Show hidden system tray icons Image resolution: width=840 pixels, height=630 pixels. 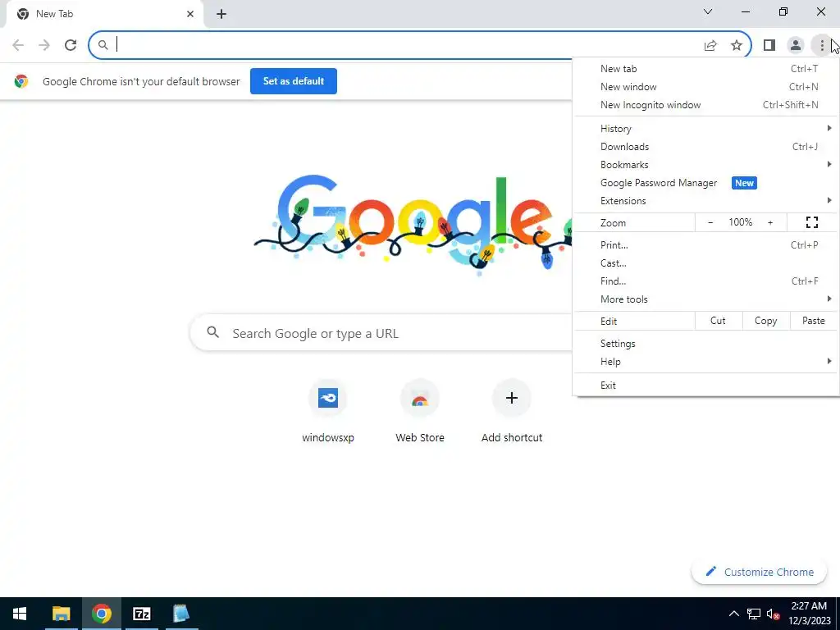pyautogui.click(x=734, y=614)
